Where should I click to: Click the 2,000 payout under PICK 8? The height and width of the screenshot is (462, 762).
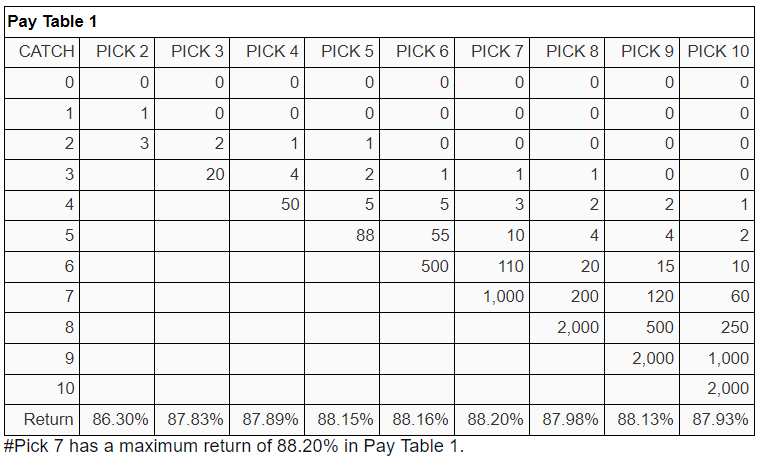tap(578, 327)
